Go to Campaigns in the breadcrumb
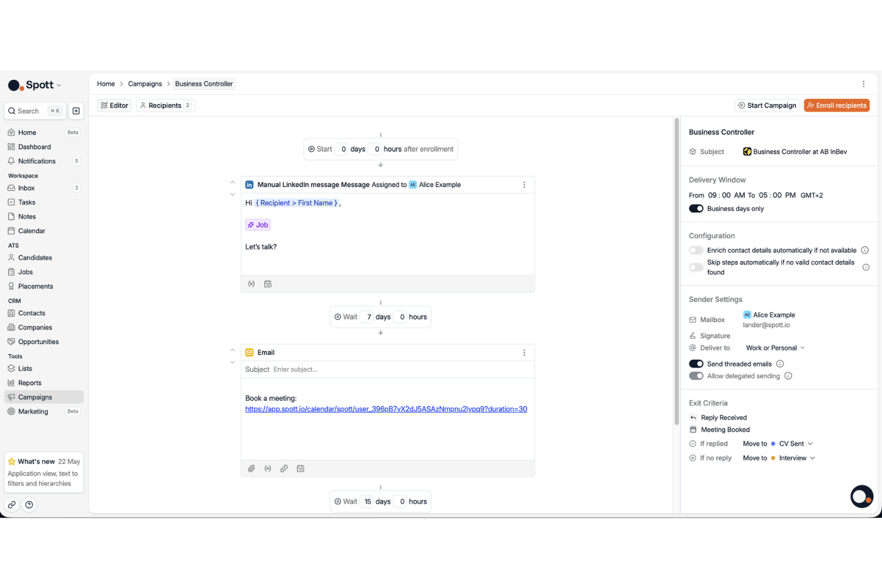The height and width of the screenshot is (588, 882). pyautogui.click(x=145, y=84)
